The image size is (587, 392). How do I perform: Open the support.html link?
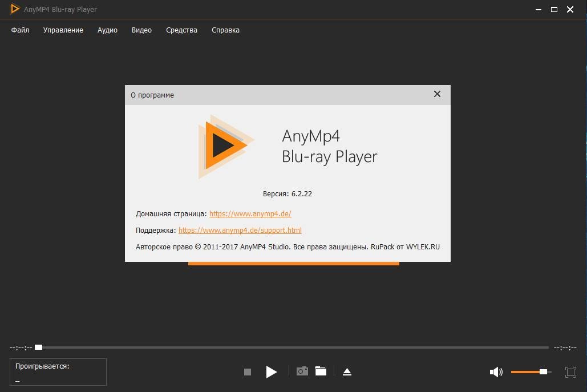[240, 231]
